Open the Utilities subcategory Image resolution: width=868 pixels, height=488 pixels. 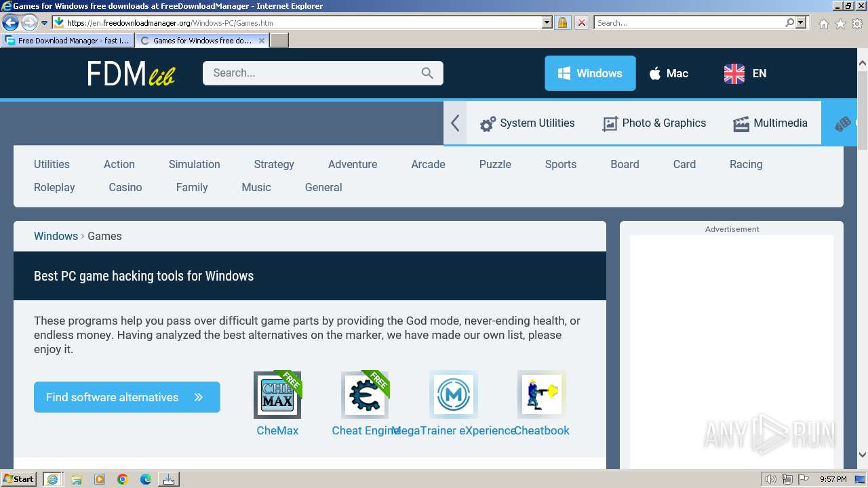52,164
